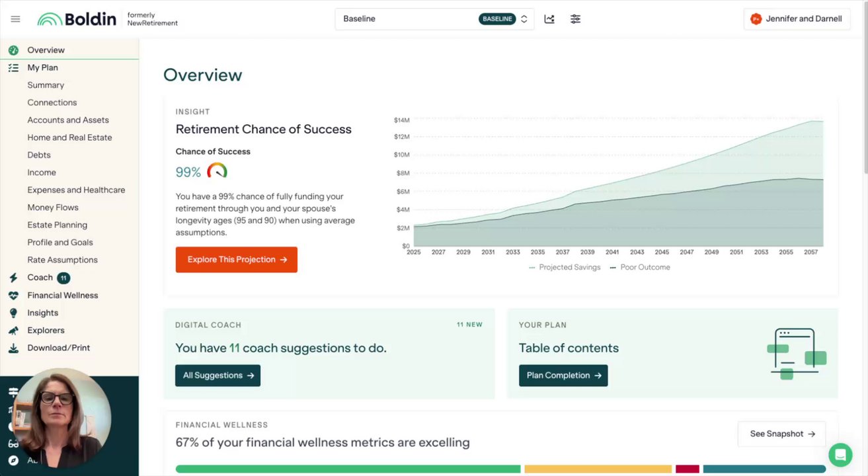The height and width of the screenshot is (476, 868).
Task: Open the hamburger navigation menu
Action: (x=15, y=19)
